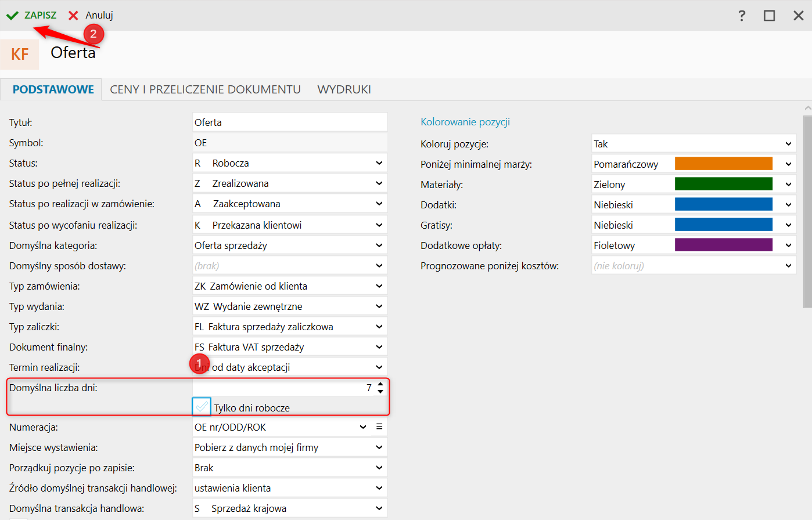Open the Dokument finalny dropdown
This screenshot has height=520, width=812.
pyautogui.click(x=379, y=347)
